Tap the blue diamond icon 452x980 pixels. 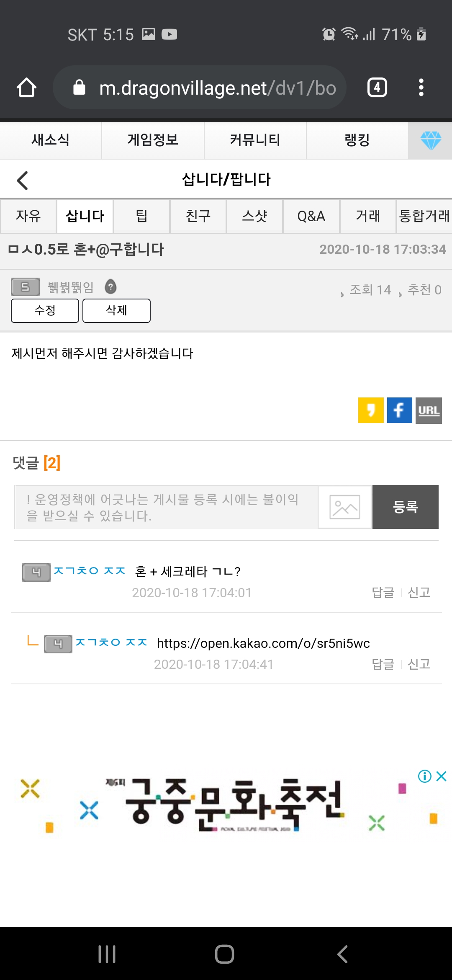coord(430,140)
